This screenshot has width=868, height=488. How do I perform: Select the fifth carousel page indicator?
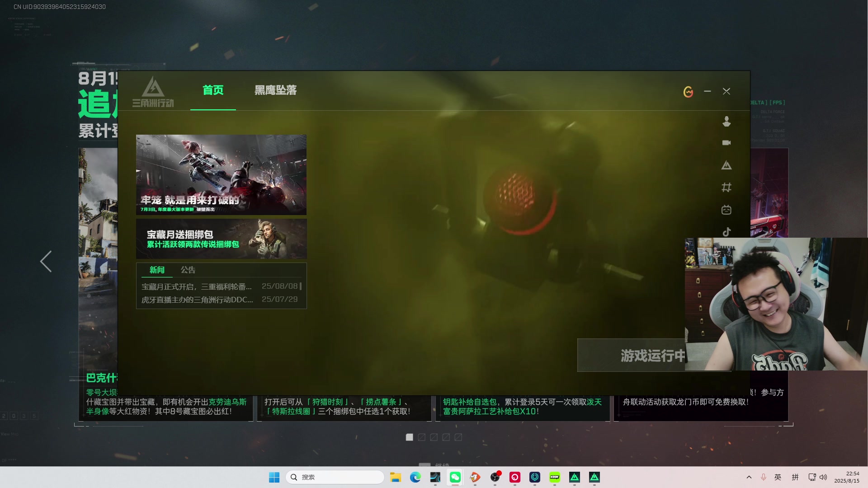click(458, 437)
